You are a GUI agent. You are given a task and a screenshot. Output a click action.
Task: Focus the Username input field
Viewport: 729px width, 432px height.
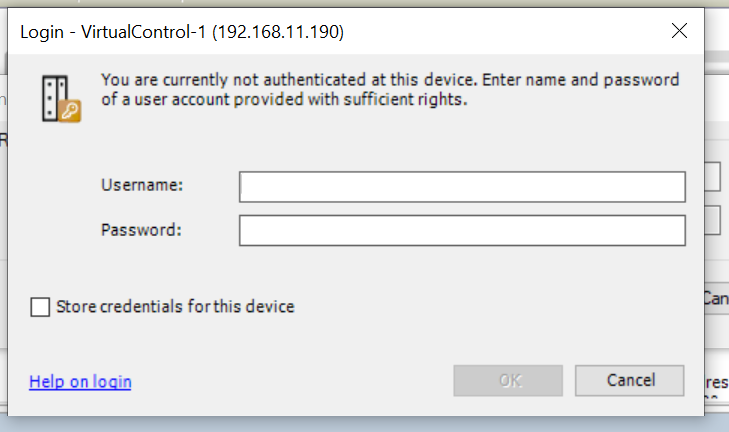coord(462,186)
